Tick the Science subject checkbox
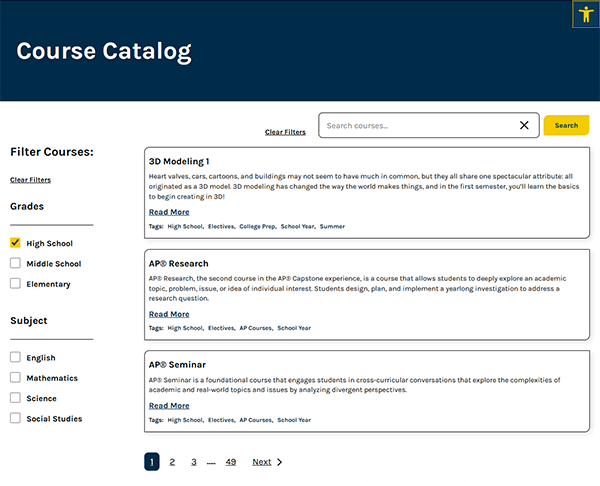This screenshot has height=486, width=600. point(15,398)
